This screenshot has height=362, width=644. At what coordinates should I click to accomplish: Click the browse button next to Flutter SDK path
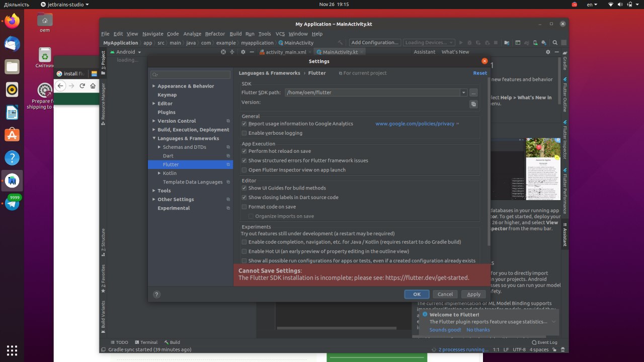tap(473, 93)
